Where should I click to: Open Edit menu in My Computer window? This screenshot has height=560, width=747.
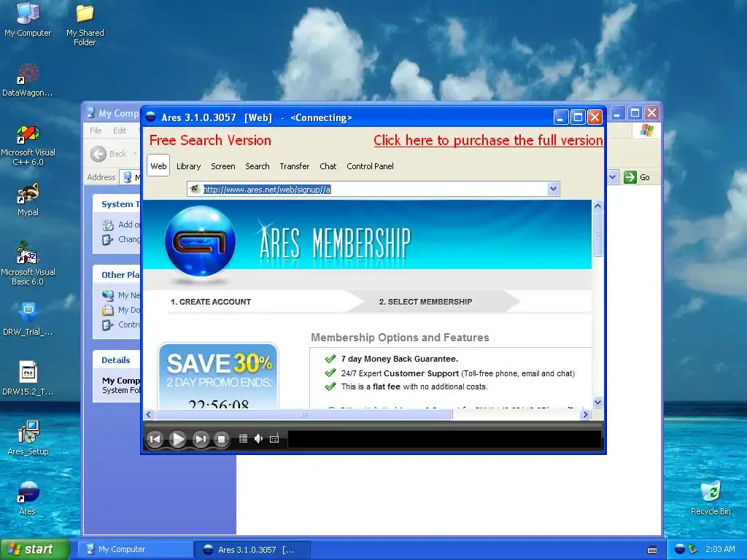pyautogui.click(x=120, y=131)
